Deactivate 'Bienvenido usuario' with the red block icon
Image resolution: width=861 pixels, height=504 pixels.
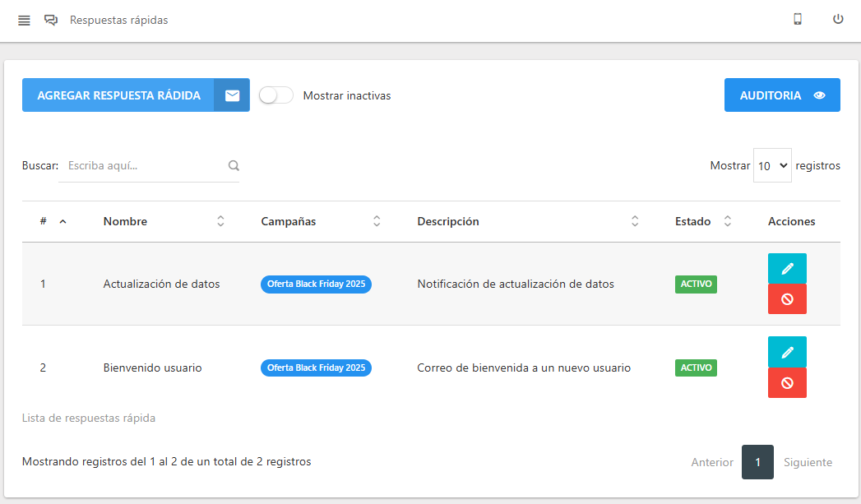787,383
